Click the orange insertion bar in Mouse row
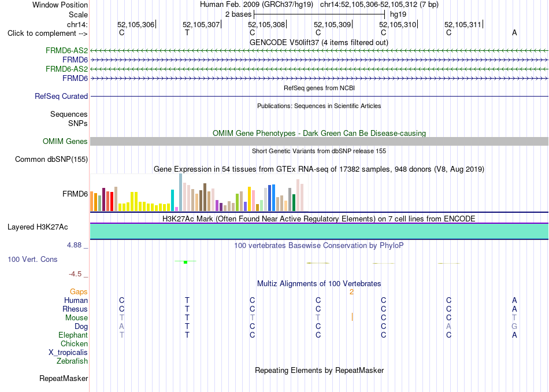This screenshot has height=392, width=549. [x=353, y=317]
